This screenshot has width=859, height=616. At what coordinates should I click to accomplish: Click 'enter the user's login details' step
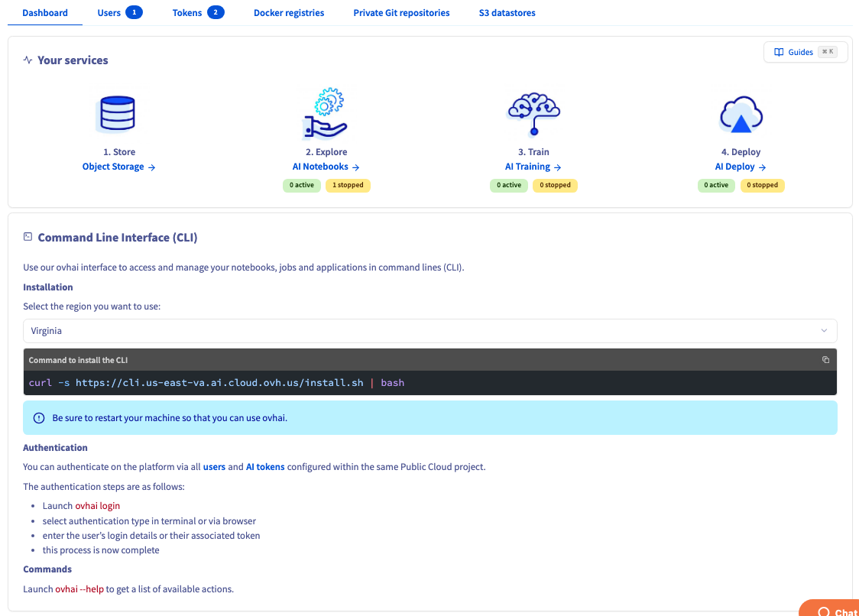[151, 536]
